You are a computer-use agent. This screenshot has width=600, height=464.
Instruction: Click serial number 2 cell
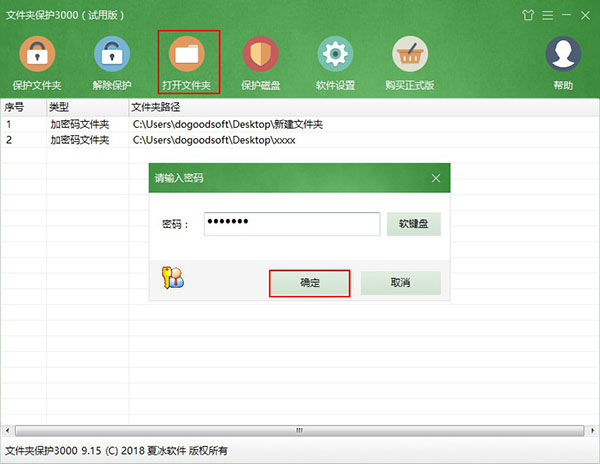click(9, 140)
